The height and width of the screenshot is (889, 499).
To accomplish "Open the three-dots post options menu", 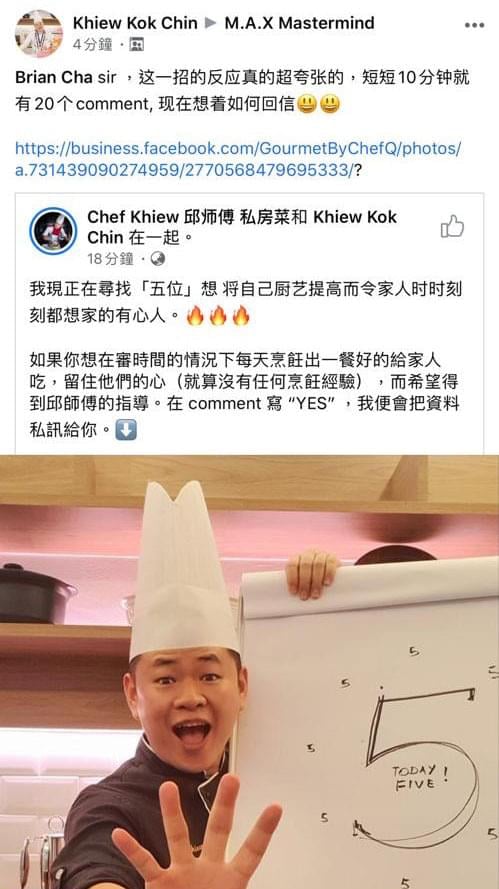I will 474,26.
